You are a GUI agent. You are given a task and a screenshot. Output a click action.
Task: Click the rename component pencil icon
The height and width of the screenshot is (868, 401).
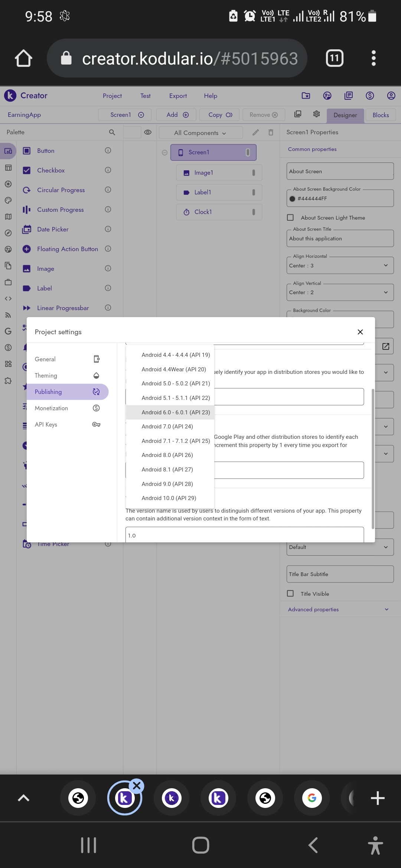[x=255, y=132]
